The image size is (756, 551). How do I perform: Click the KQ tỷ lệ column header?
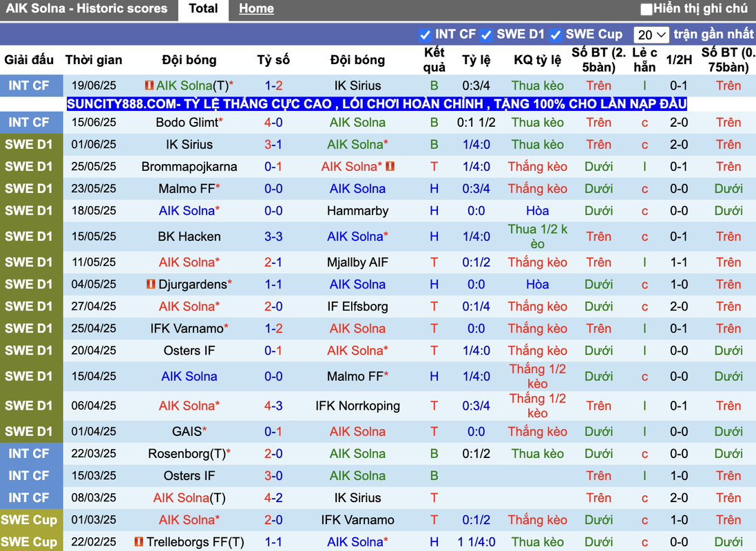(x=537, y=61)
